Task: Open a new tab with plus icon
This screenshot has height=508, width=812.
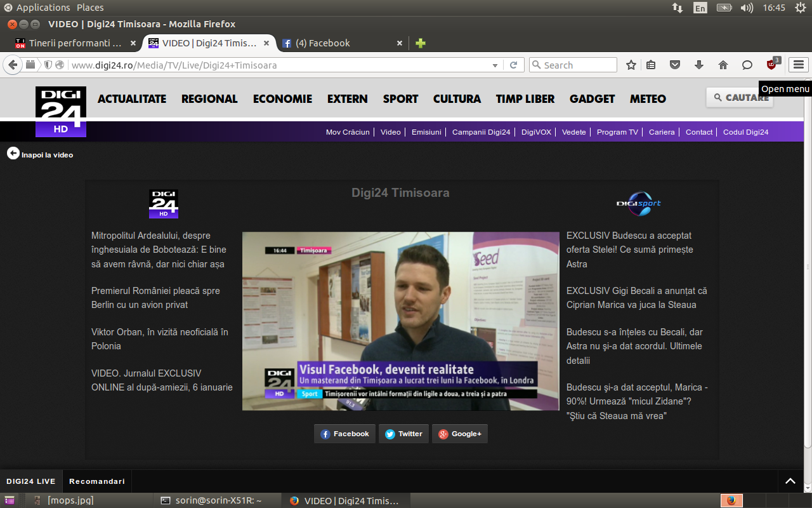Action: pos(420,43)
